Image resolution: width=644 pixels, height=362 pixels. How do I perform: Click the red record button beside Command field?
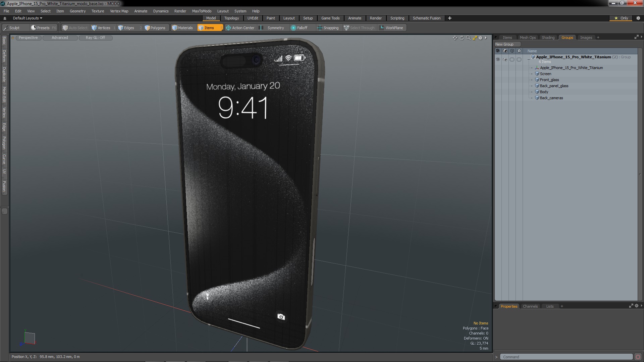(x=638, y=357)
